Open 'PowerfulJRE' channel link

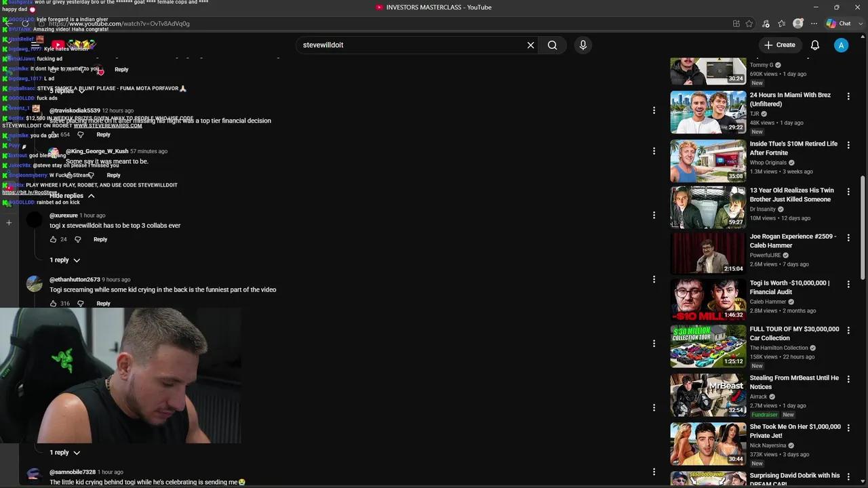pyautogui.click(x=766, y=256)
